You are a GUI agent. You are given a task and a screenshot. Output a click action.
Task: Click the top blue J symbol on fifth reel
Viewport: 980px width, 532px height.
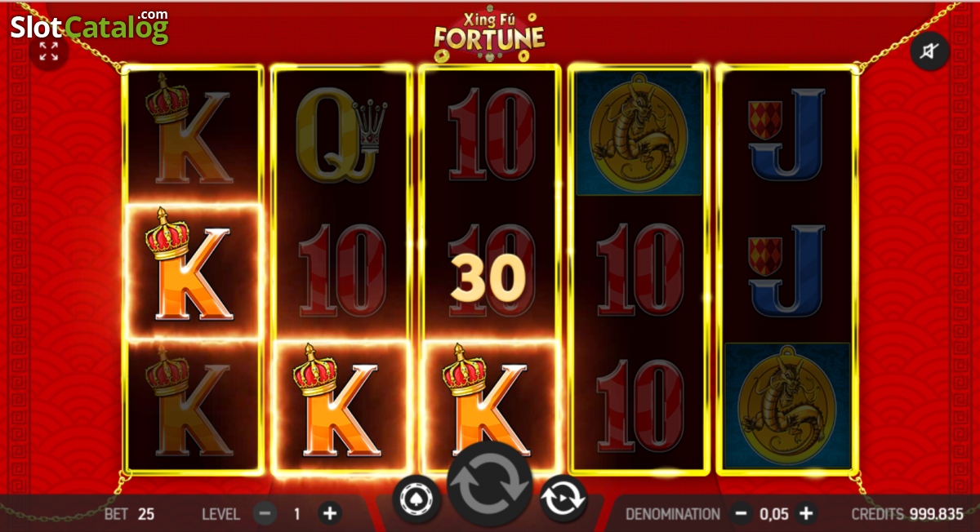(x=785, y=136)
